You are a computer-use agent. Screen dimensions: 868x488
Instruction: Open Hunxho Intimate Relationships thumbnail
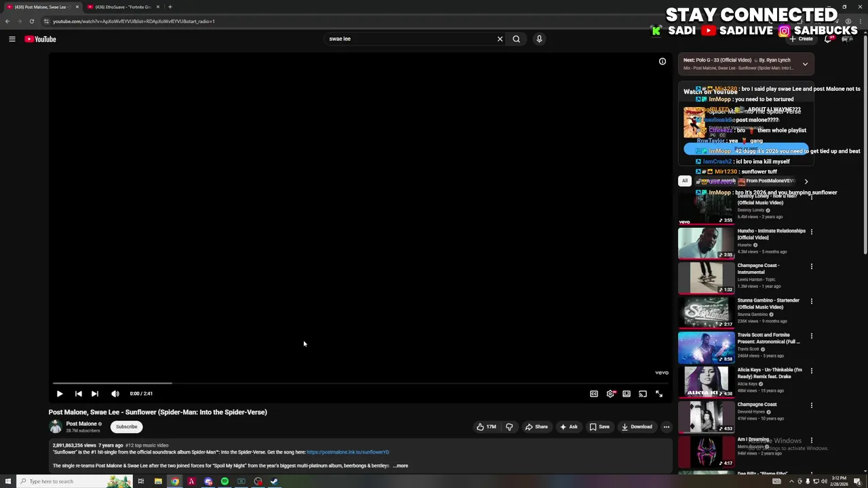(x=706, y=243)
